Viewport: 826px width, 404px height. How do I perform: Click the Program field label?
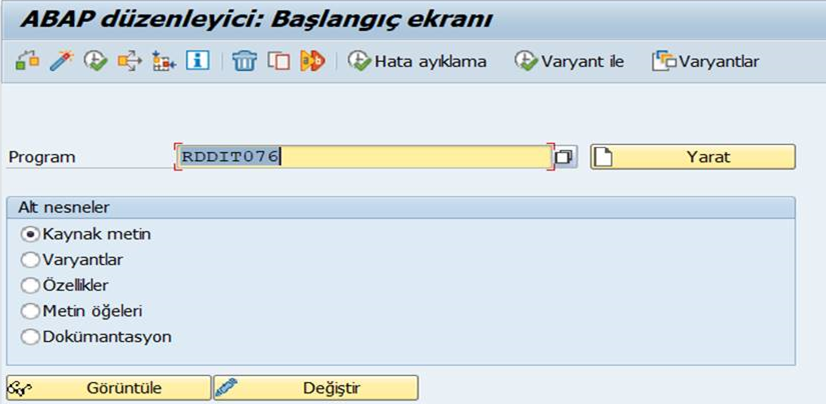(42, 157)
